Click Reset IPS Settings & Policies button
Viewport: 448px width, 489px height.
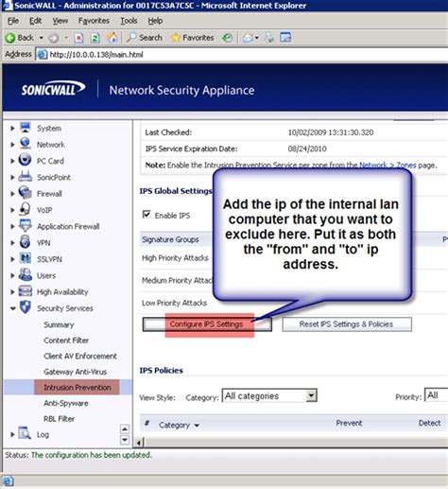tap(347, 324)
